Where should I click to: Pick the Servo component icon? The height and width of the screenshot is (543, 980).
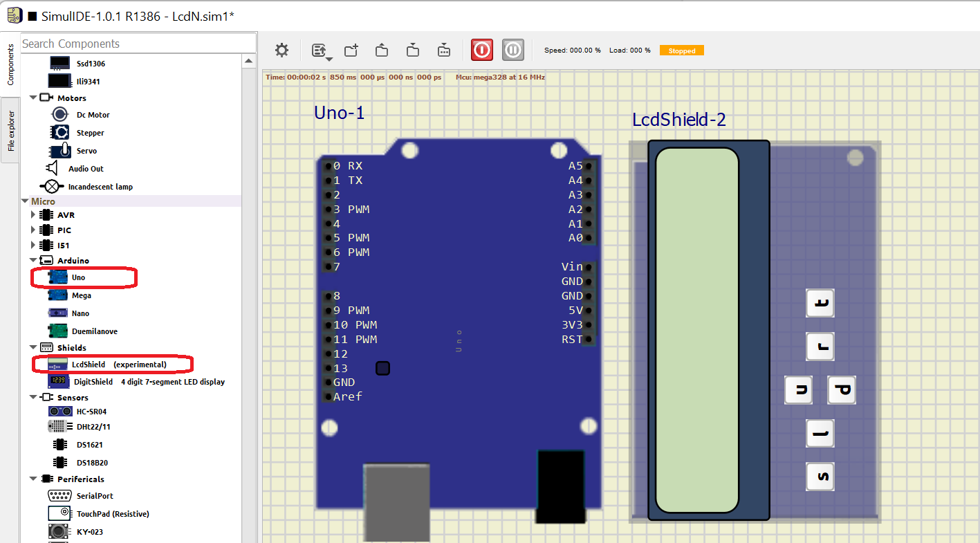[x=60, y=150]
